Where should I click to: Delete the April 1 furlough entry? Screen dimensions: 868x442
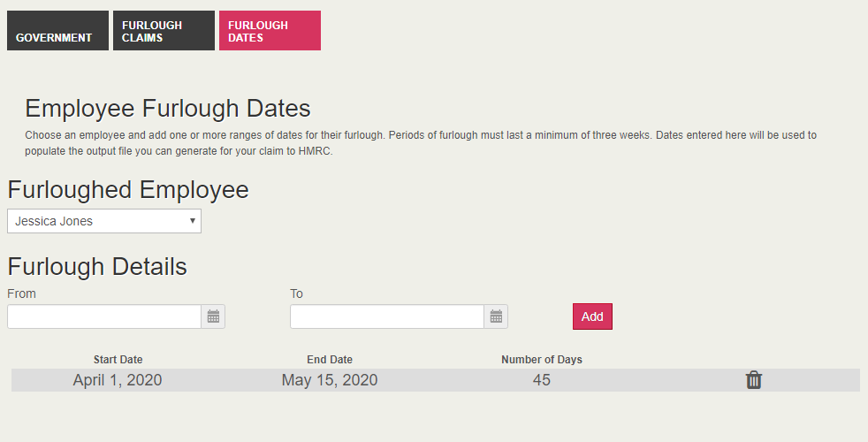753,380
